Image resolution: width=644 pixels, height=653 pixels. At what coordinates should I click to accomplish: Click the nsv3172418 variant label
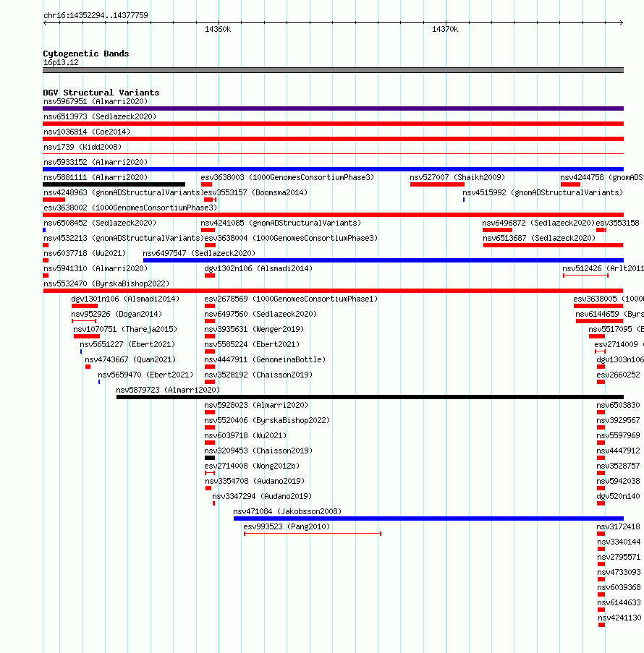pos(618,527)
